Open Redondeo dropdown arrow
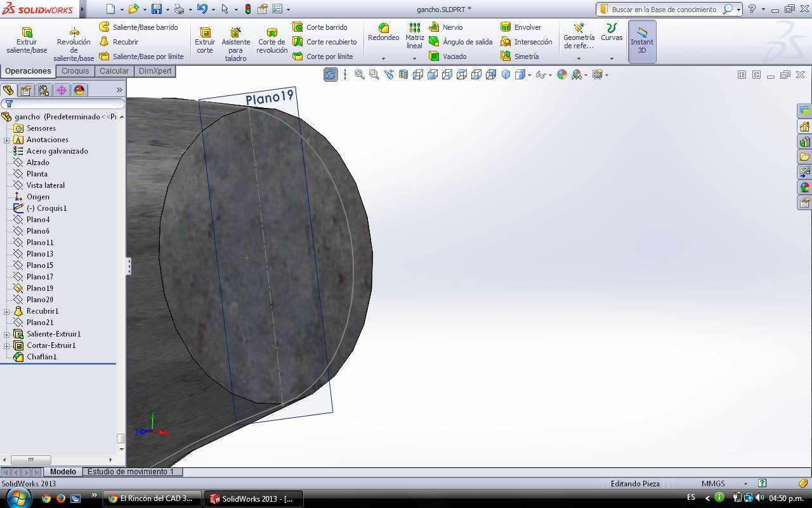 [383, 58]
